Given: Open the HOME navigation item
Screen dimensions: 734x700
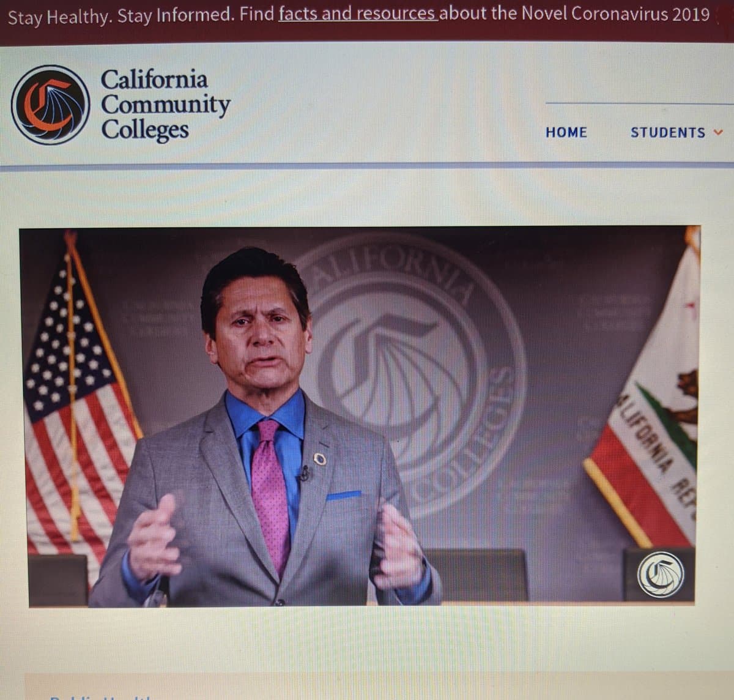Looking at the screenshot, I should click(566, 132).
